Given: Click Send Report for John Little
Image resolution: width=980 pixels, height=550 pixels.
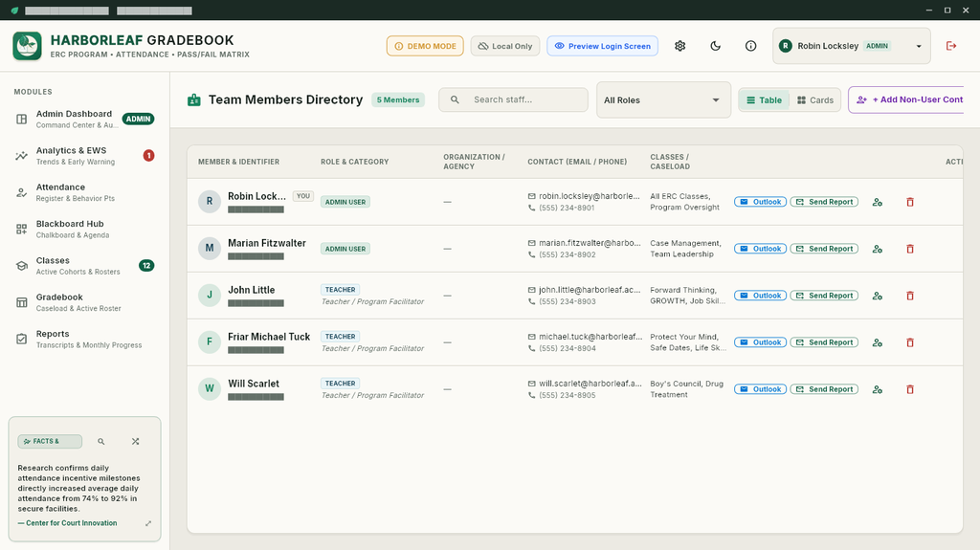Looking at the screenshot, I should (824, 296).
